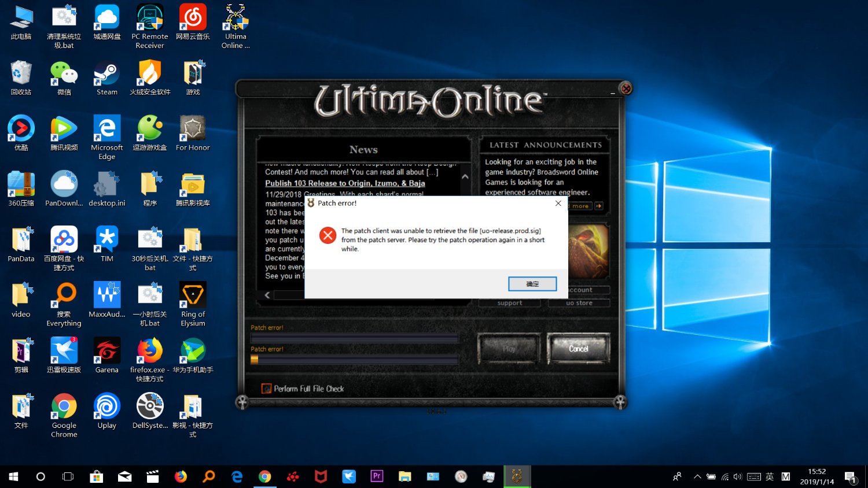This screenshot has width=868, height=488.
Task: Close the Ultima Online launcher with the round X
Action: click(626, 88)
